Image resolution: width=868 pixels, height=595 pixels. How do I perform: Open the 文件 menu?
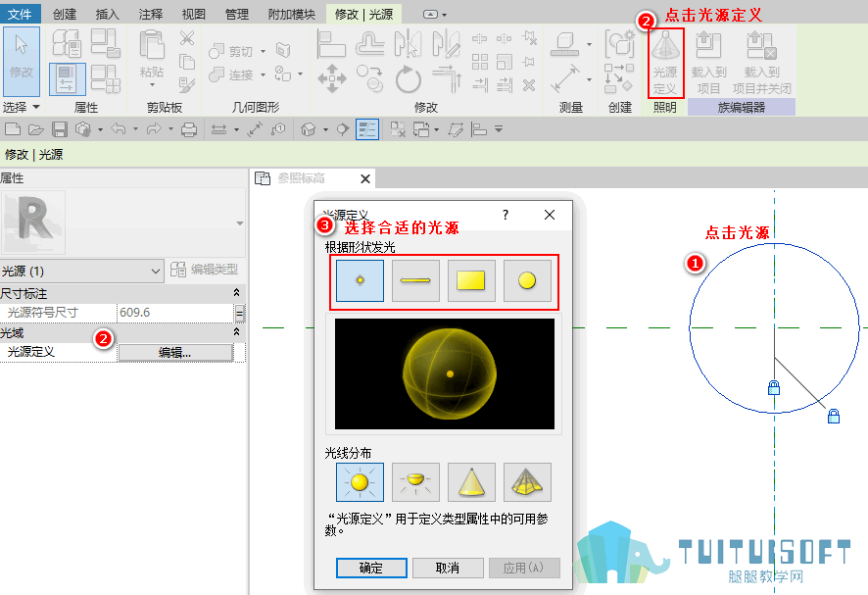[x=20, y=14]
